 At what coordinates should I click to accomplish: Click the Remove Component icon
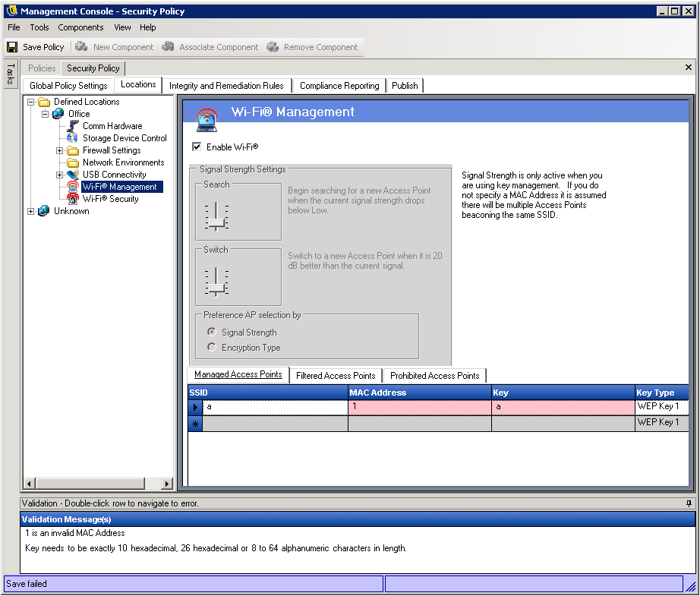pos(273,46)
